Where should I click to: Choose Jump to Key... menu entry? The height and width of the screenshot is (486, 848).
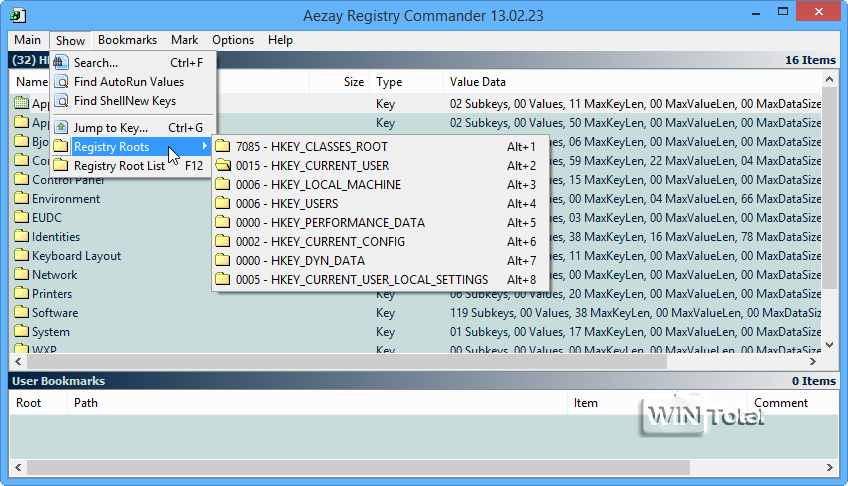[x=133, y=128]
